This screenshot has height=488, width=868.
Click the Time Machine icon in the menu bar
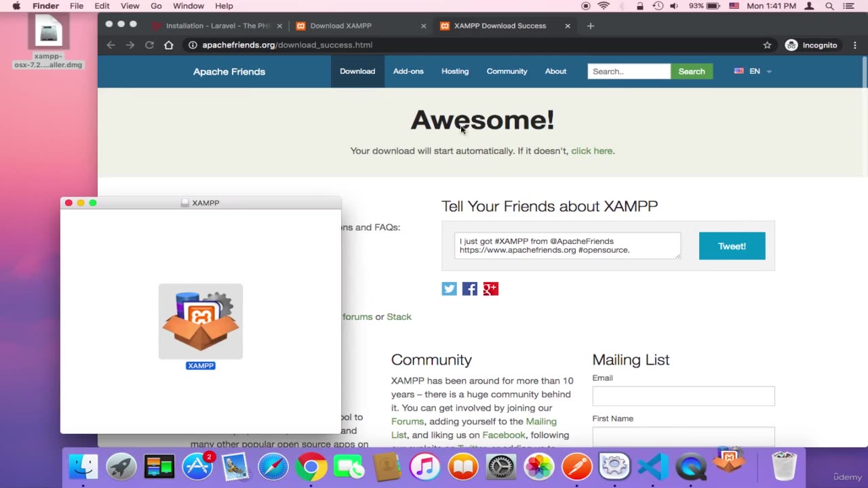(657, 6)
